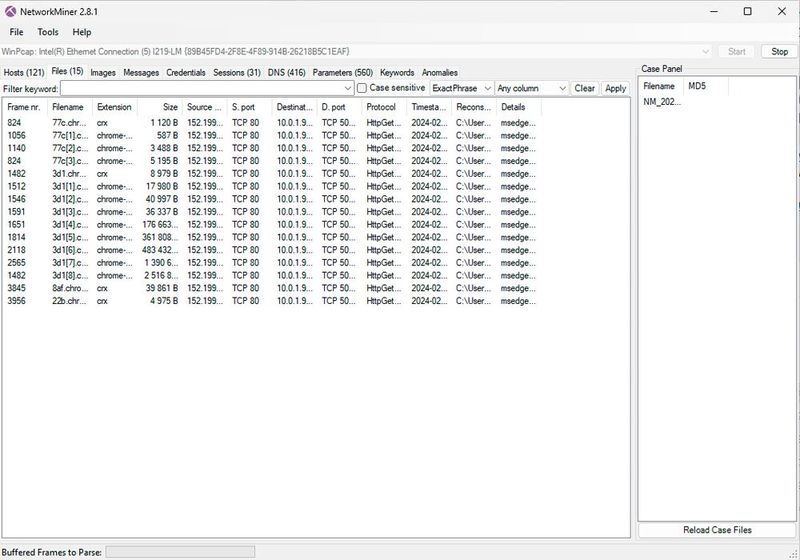
Task: Click the Clear filter button
Action: pos(584,89)
